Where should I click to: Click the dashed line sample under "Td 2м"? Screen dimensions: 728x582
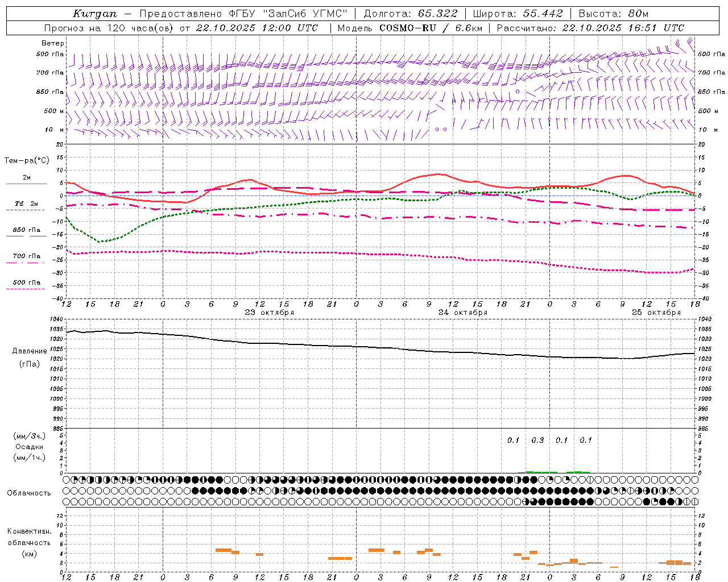tap(25, 210)
